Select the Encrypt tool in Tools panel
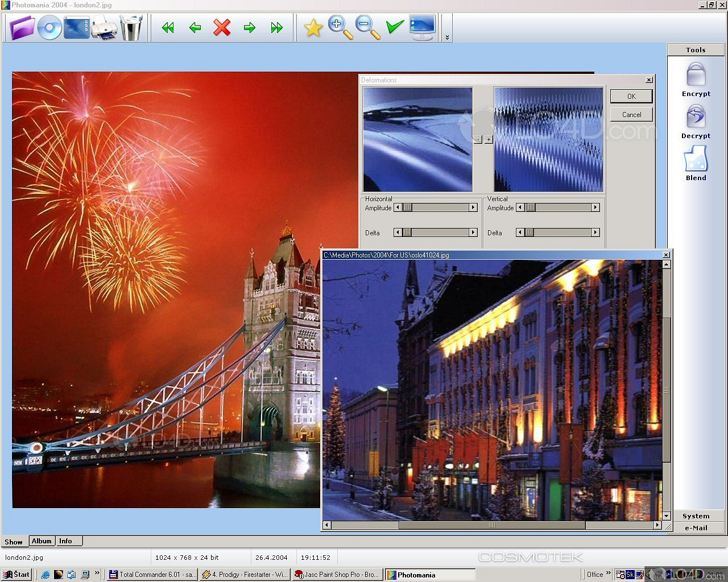The height and width of the screenshot is (582, 728). (x=696, y=80)
